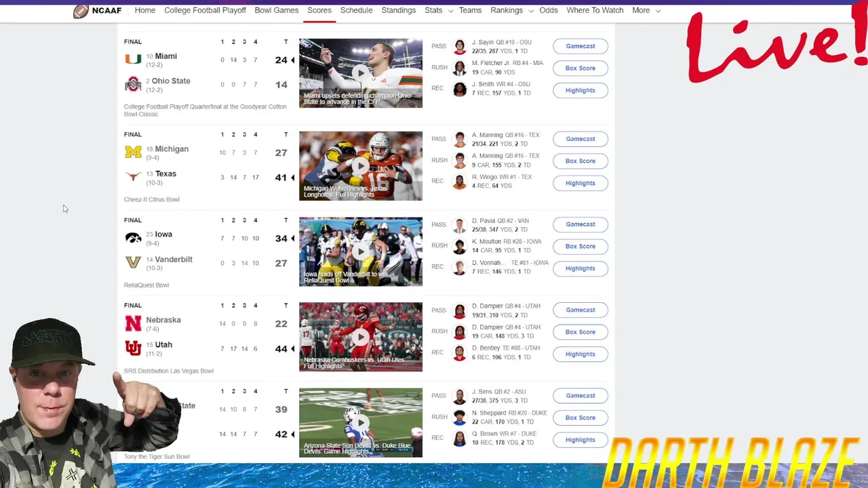868x488 pixels.
Task: Open Gamecast for Michigan vs Texas
Action: click(580, 139)
